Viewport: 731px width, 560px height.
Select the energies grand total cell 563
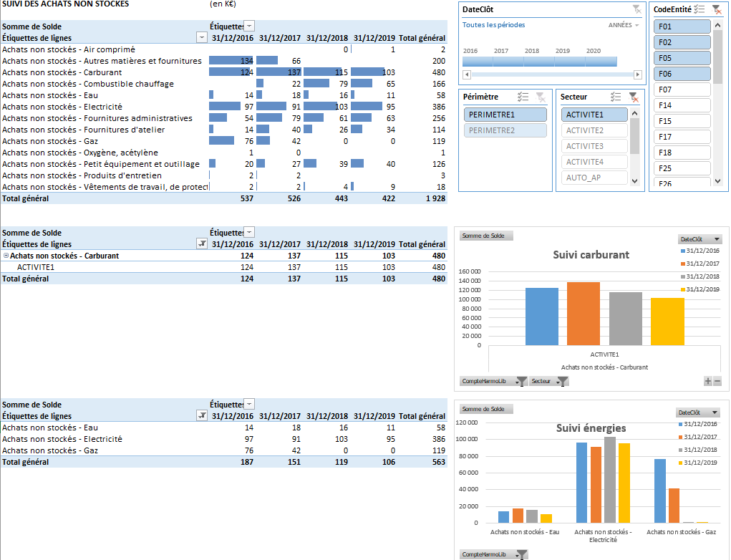439,462
